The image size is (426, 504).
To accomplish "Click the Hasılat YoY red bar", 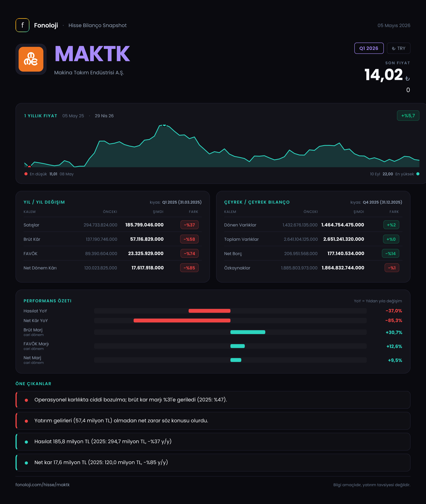I will point(209,311).
